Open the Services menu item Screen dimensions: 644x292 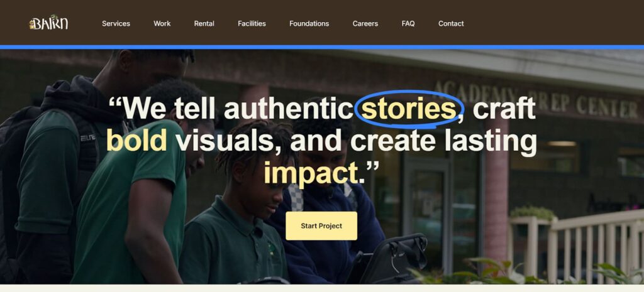(x=116, y=23)
